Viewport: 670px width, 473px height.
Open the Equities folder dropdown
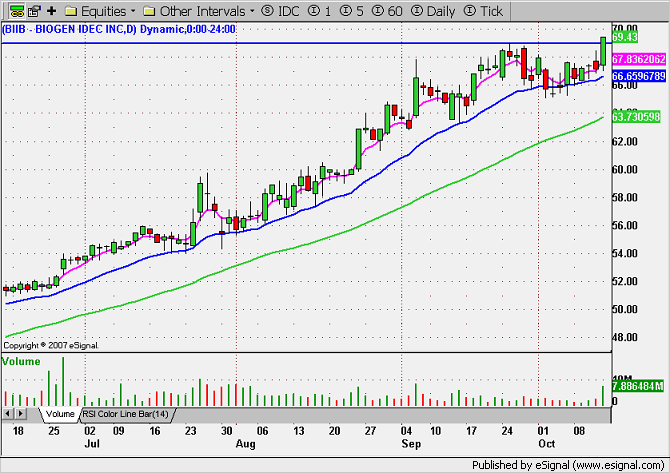(100, 11)
